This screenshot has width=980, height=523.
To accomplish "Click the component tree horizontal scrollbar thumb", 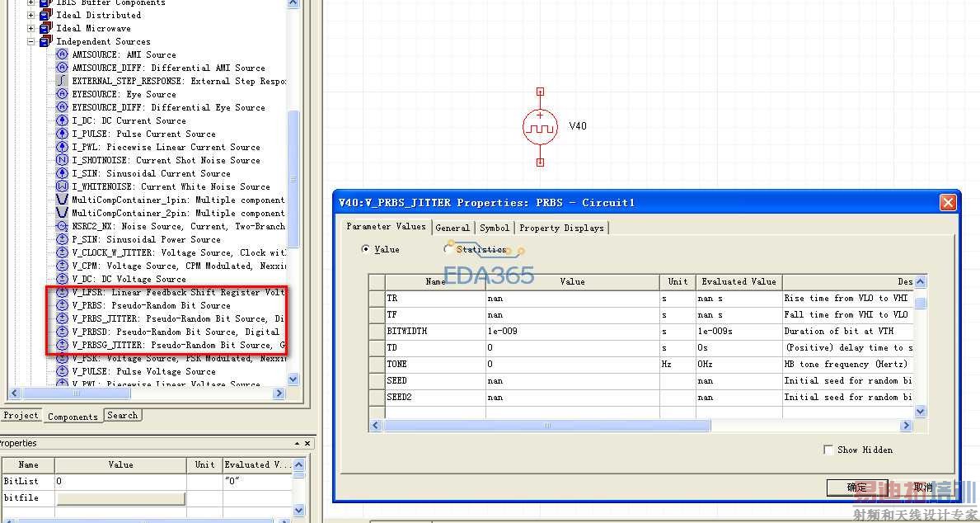I will (77, 393).
